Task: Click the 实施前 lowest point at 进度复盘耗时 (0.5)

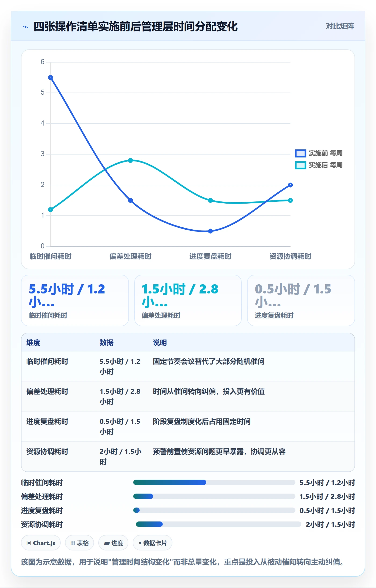Action: point(211,231)
